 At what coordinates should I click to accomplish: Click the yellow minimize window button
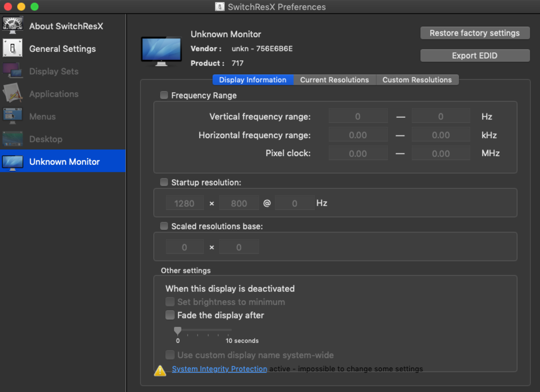click(21, 7)
